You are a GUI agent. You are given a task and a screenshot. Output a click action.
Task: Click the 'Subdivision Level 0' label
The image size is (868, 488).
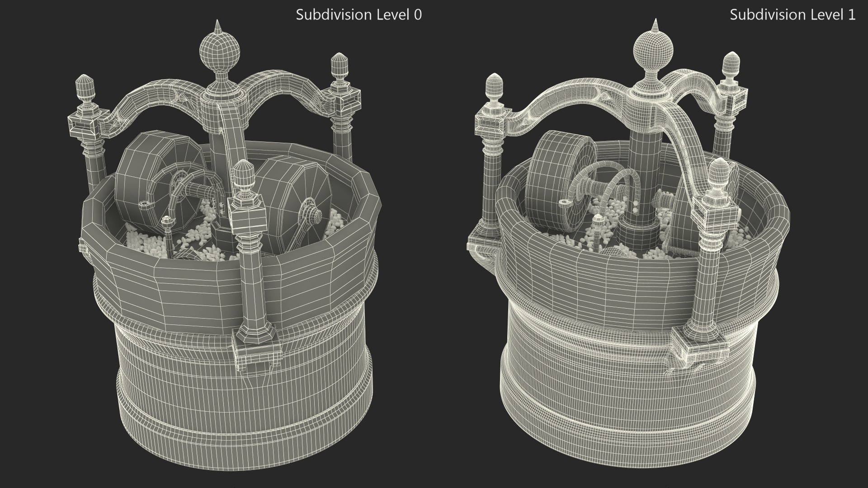[x=359, y=15]
